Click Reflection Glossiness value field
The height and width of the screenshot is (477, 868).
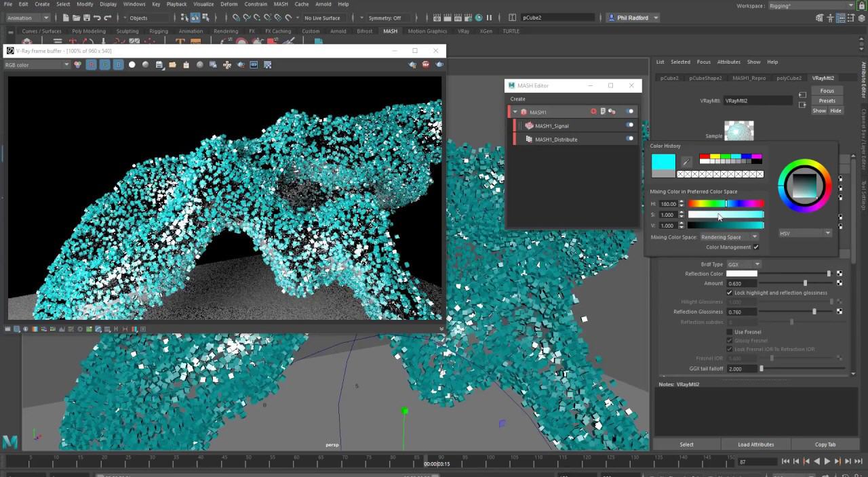click(x=742, y=312)
